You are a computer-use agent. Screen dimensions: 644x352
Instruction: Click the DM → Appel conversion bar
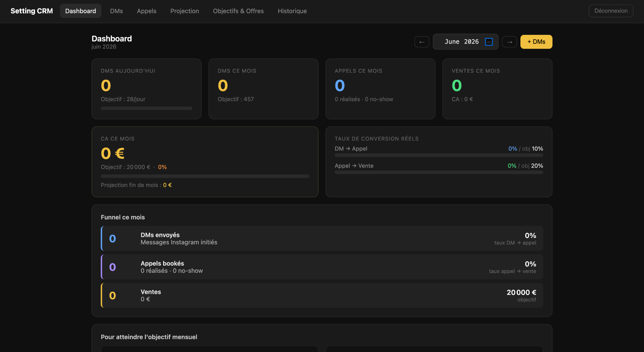coord(439,155)
